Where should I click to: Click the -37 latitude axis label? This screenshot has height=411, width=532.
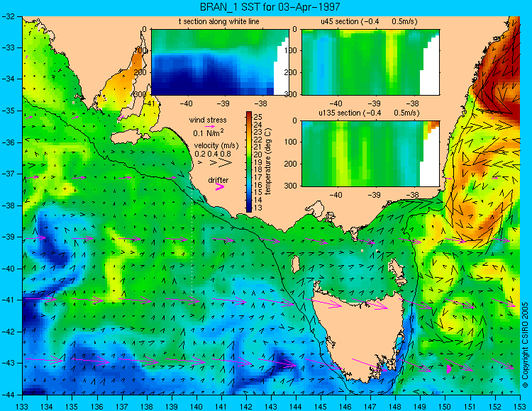coord(8,174)
